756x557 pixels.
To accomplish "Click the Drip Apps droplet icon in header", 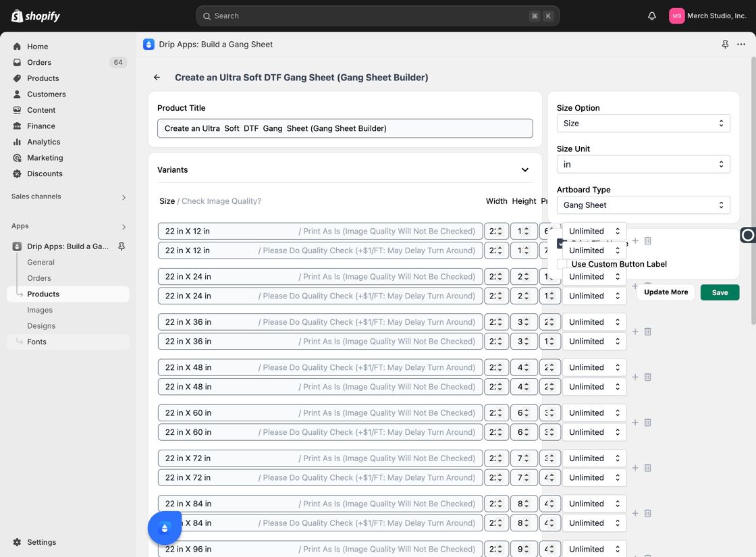I will tap(148, 45).
